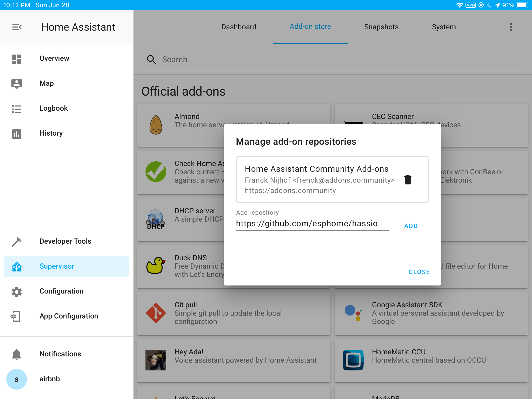Open the https://addons.community repository link
The image size is (532, 399).
pyautogui.click(x=290, y=191)
